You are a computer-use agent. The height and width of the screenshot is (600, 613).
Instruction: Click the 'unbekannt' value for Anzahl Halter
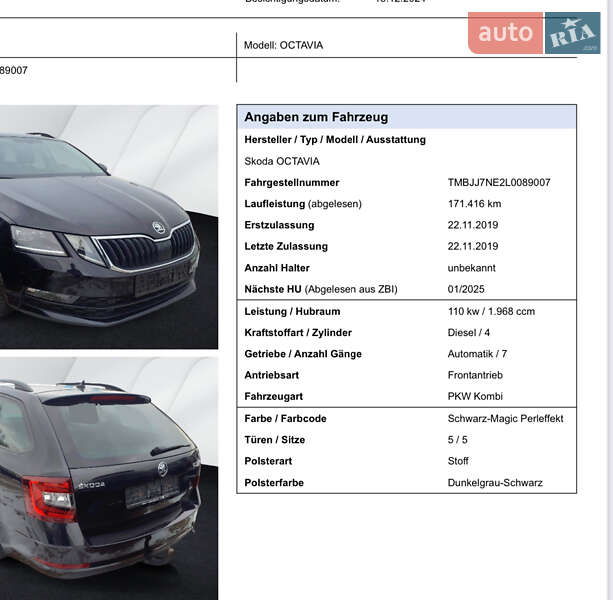(471, 268)
